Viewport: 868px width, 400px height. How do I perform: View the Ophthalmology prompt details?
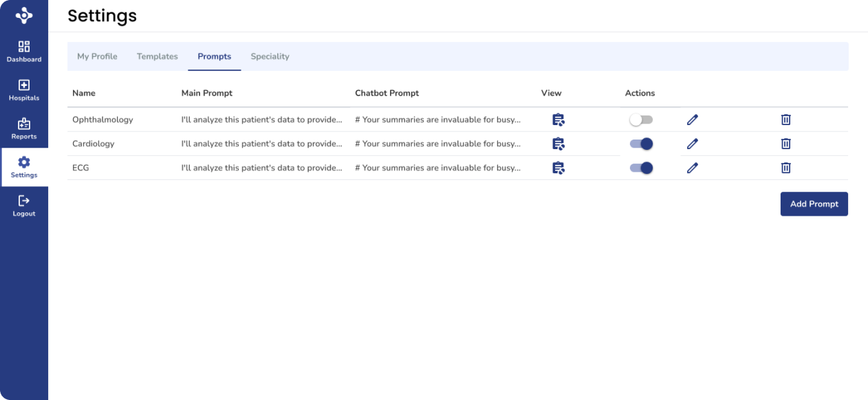tap(558, 120)
